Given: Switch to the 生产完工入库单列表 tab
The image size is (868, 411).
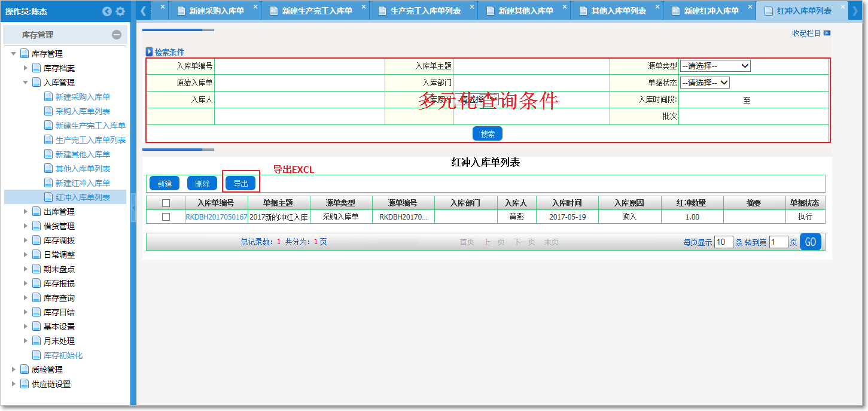Looking at the screenshot, I should 425,11.
